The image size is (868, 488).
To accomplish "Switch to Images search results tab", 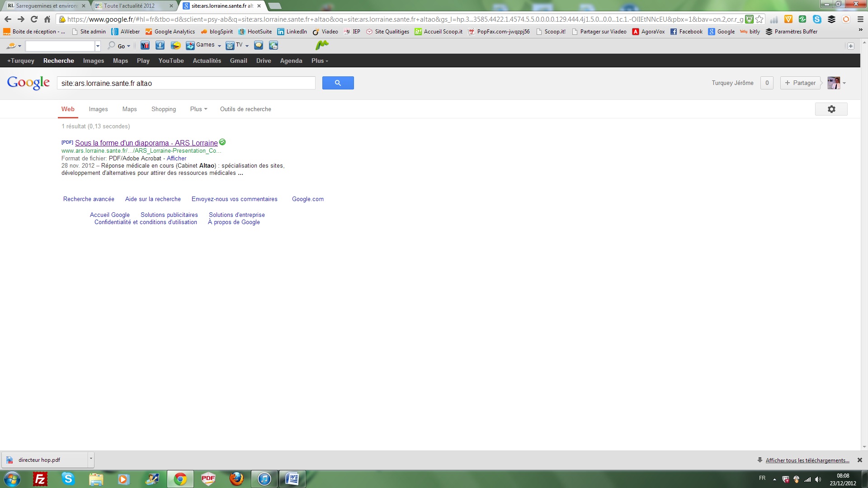I will pos(98,109).
